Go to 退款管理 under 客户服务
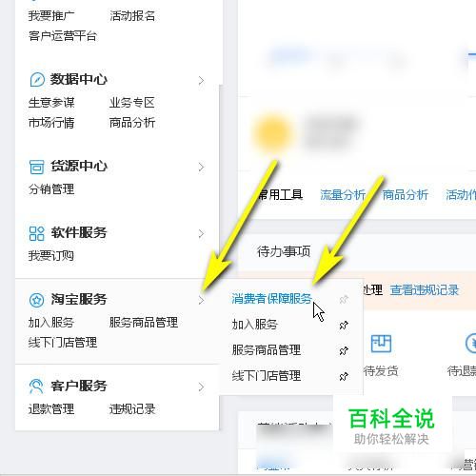The width and height of the screenshot is (476, 476). point(51,409)
